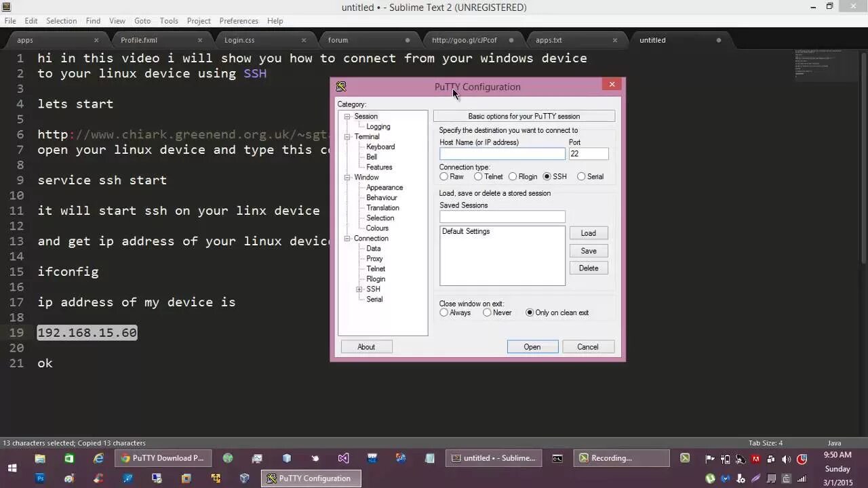
Task: Click the Port field showing 22
Action: tap(589, 154)
